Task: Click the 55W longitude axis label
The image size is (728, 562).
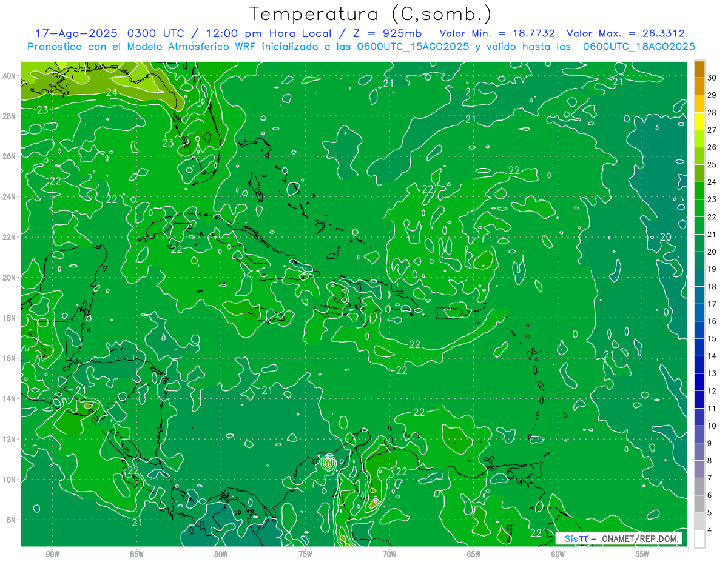Action: 642,554
